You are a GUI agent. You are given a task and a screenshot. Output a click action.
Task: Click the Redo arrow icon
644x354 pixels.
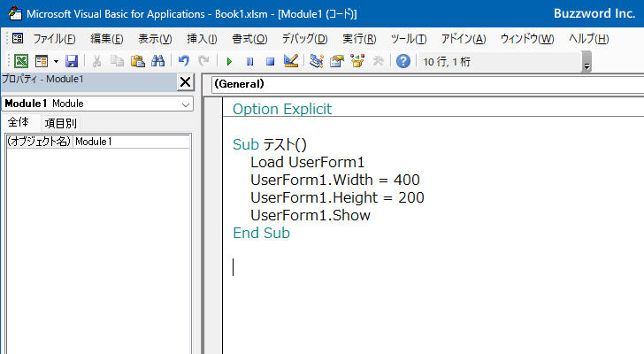click(203, 61)
